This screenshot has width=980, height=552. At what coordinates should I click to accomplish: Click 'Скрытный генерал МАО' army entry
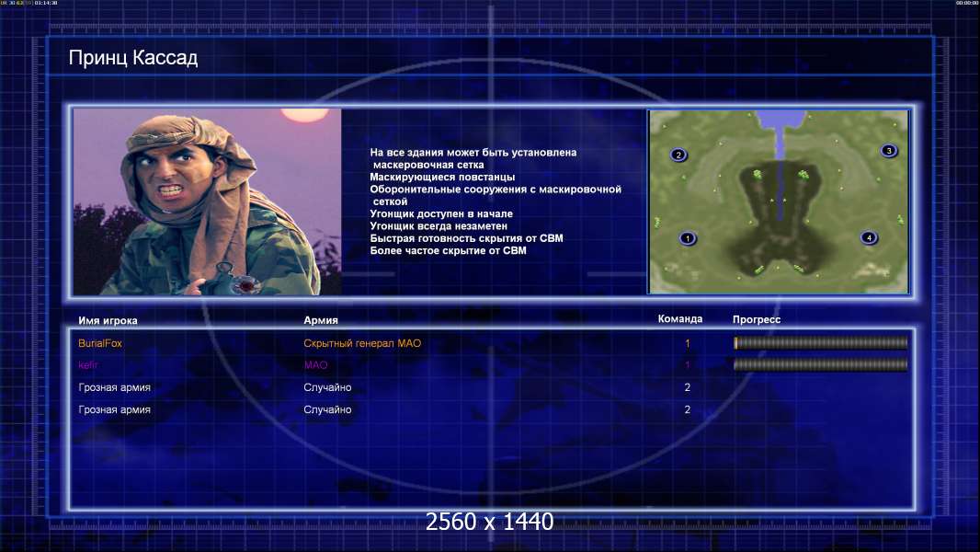[x=362, y=343]
